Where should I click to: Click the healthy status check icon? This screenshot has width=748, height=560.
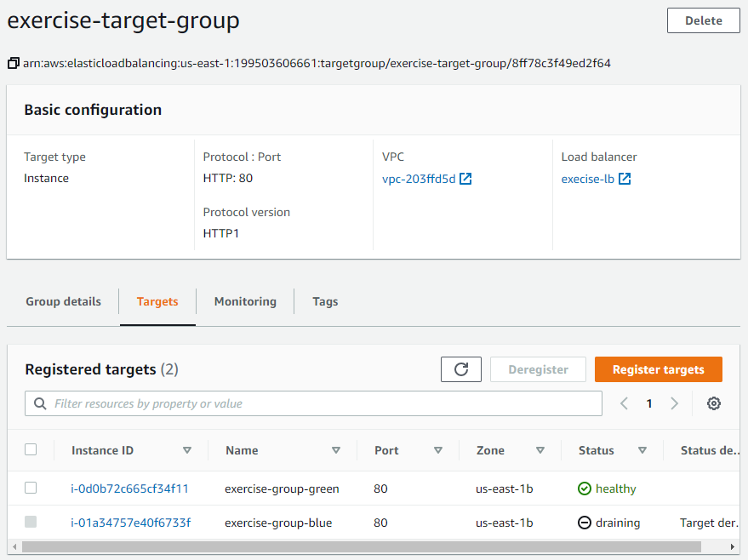585,489
